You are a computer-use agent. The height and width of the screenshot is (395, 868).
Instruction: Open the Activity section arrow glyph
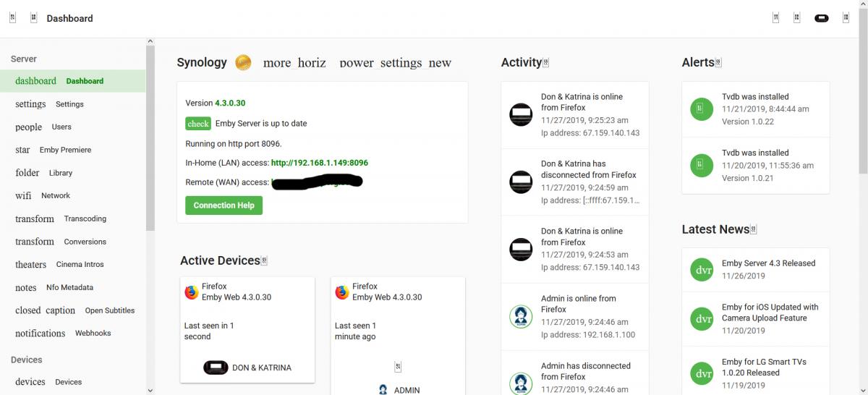546,63
